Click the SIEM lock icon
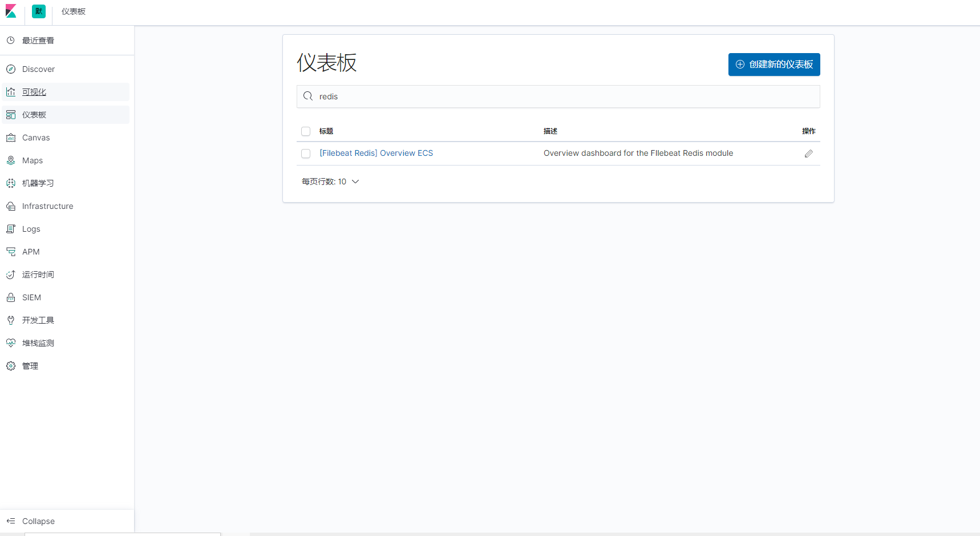 point(11,297)
